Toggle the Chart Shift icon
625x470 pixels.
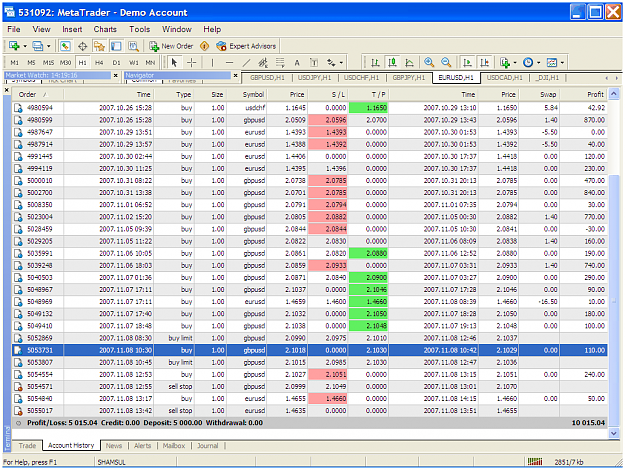click(x=484, y=63)
